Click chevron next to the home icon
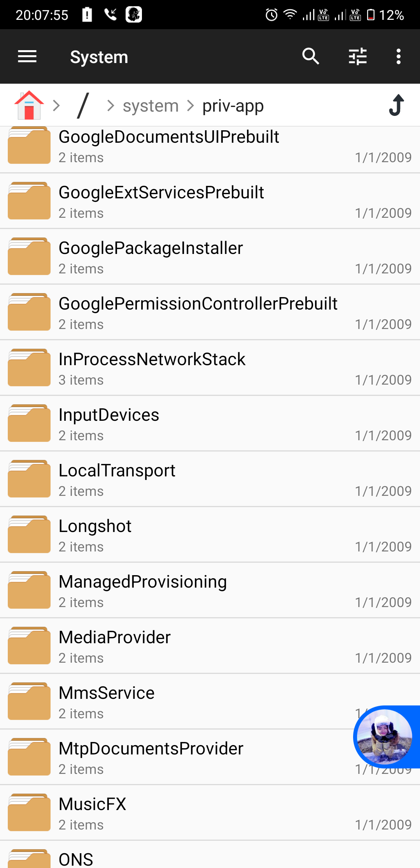 click(x=57, y=105)
